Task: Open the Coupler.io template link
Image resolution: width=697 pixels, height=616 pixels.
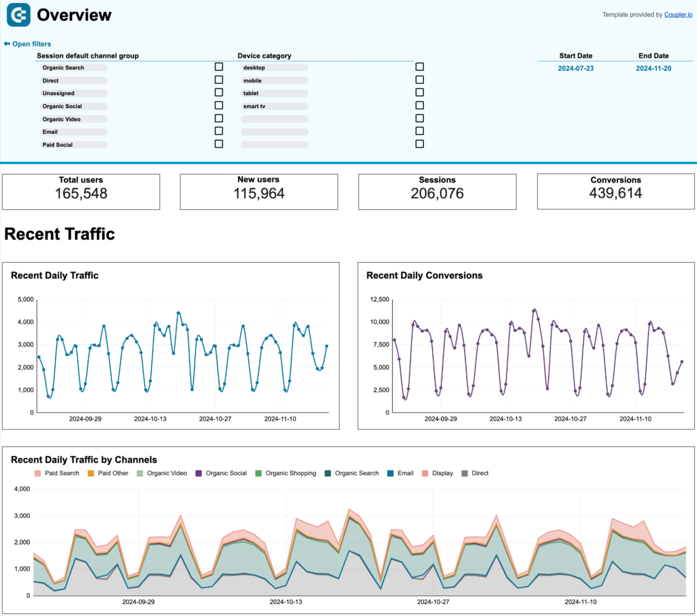Action: [x=678, y=14]
